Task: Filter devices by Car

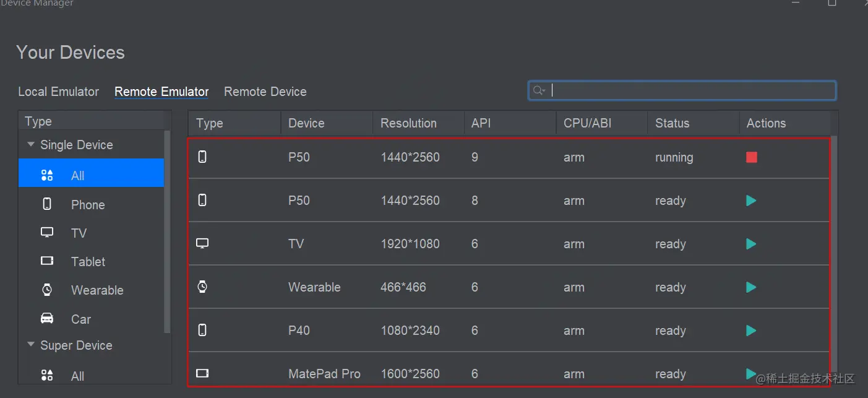Action: [92, 319]
